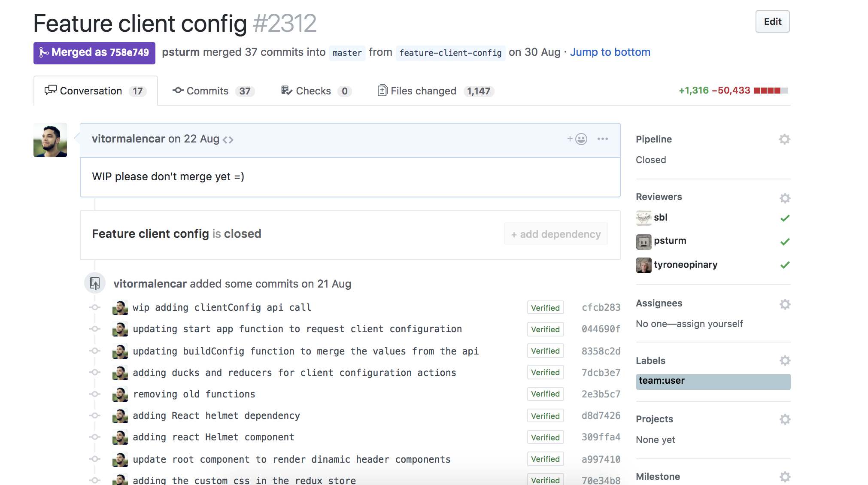Click the Milestone gear icon
The image size is (868, 485).
pos(785,476)
